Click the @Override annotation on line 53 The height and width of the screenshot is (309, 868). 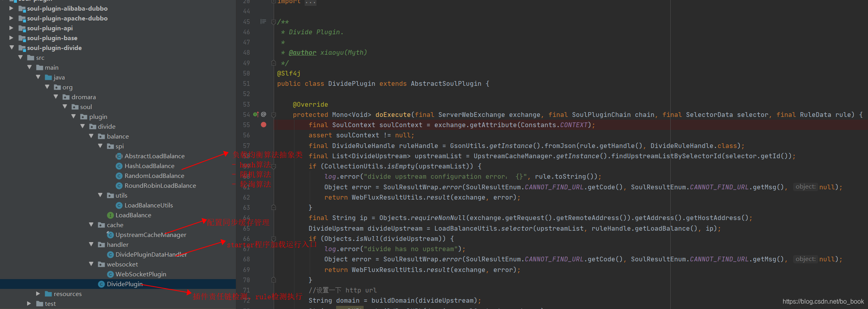coord(310,104)
